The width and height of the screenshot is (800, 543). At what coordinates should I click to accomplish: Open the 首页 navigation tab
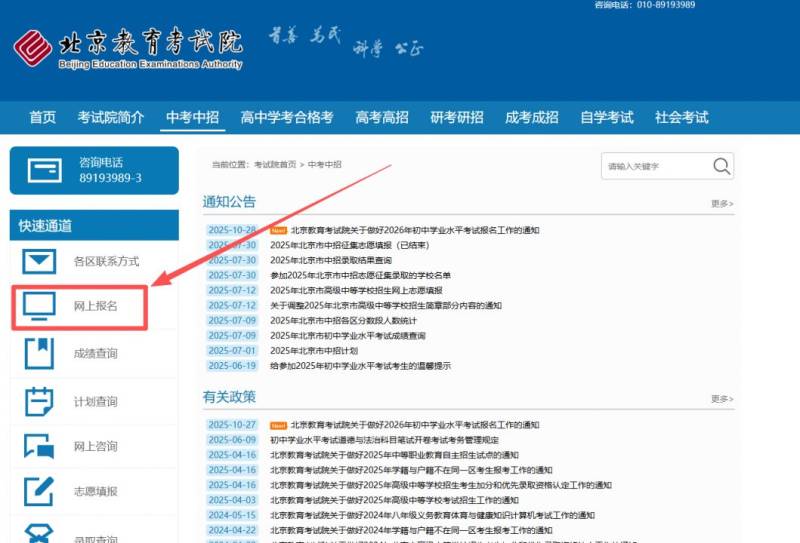click(43, 117)
